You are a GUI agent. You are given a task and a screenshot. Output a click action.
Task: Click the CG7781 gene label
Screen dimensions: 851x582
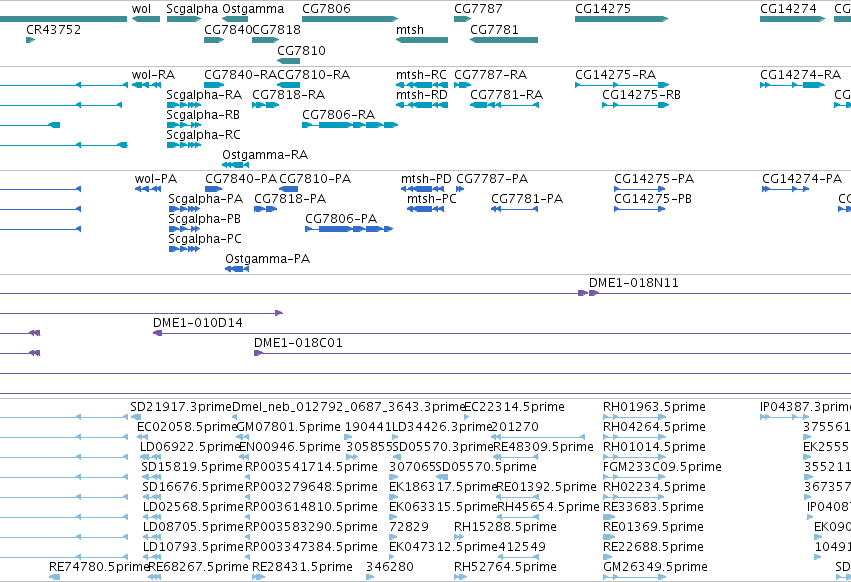(x=494, y=30)
